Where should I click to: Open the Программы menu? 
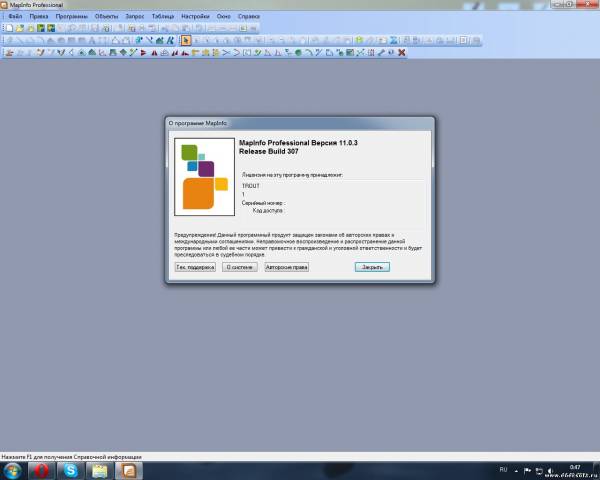72,16
